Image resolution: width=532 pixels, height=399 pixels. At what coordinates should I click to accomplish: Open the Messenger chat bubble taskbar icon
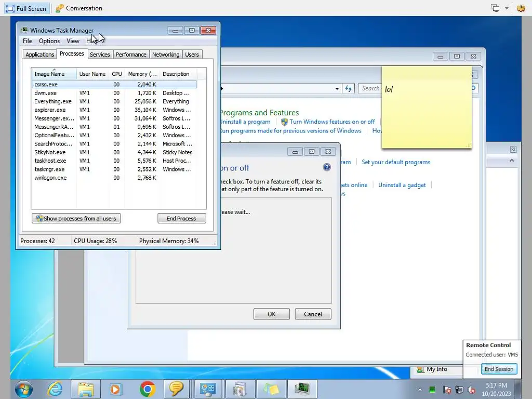(x=177, y=389)
